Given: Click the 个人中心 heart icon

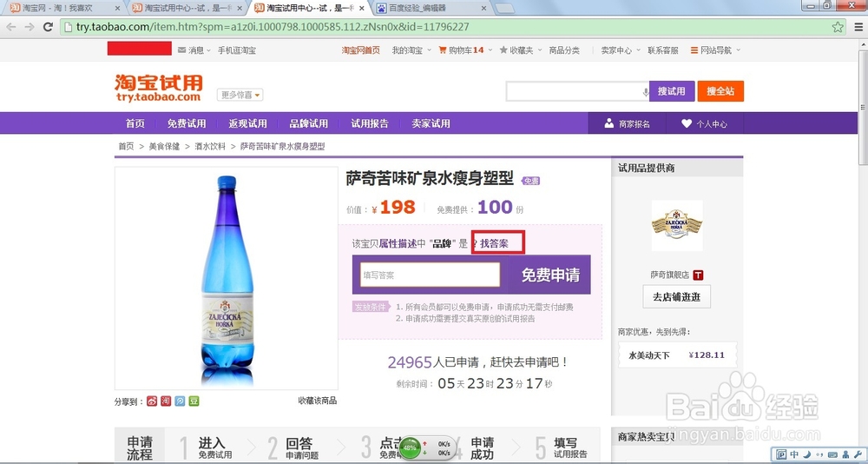Looking at the screenshot, I should point(687,123).
